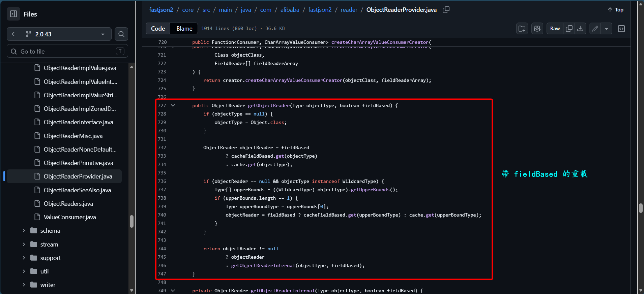
Task: Expand the support folder chevron
Action: (x=24, y=258)
